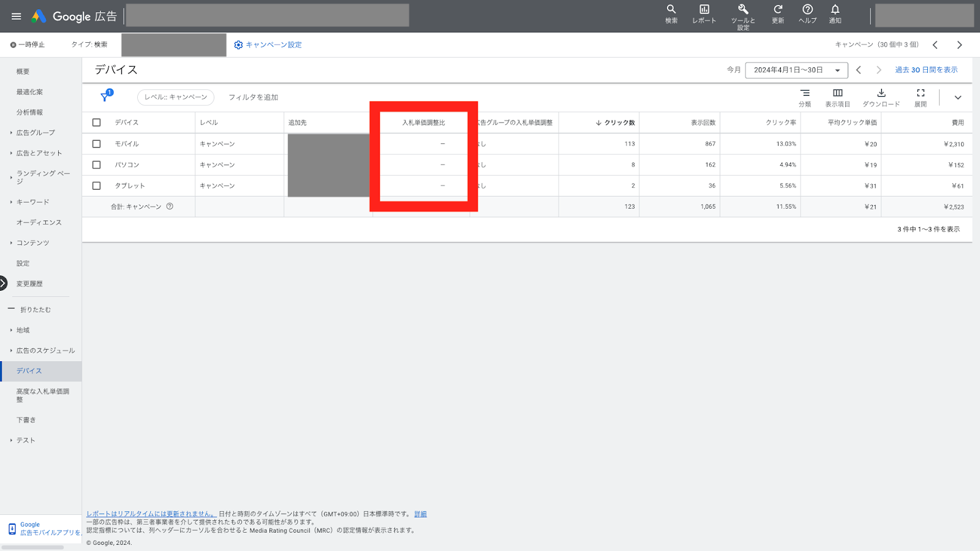Open 変更履歴 in the sidebar
This screenshot has height=551, width=980.
pos(29,284)
